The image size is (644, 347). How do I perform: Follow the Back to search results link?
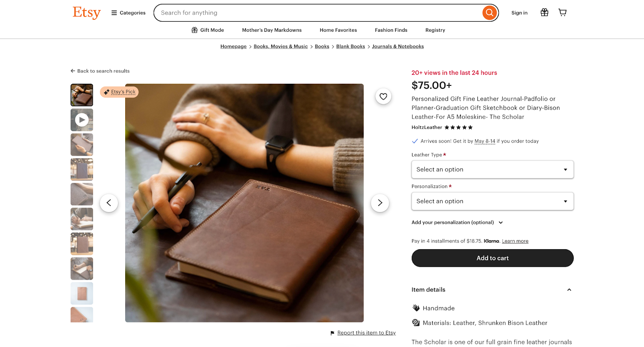(100, 71)
